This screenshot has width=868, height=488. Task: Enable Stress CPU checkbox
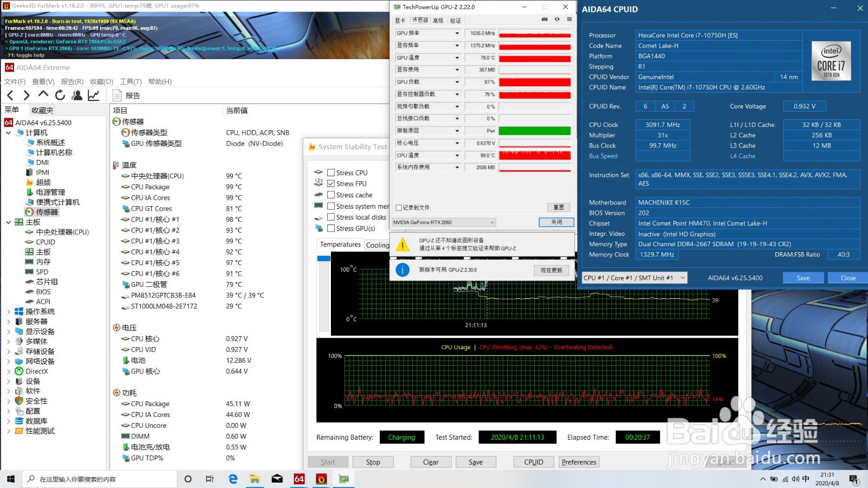point(331,172)
